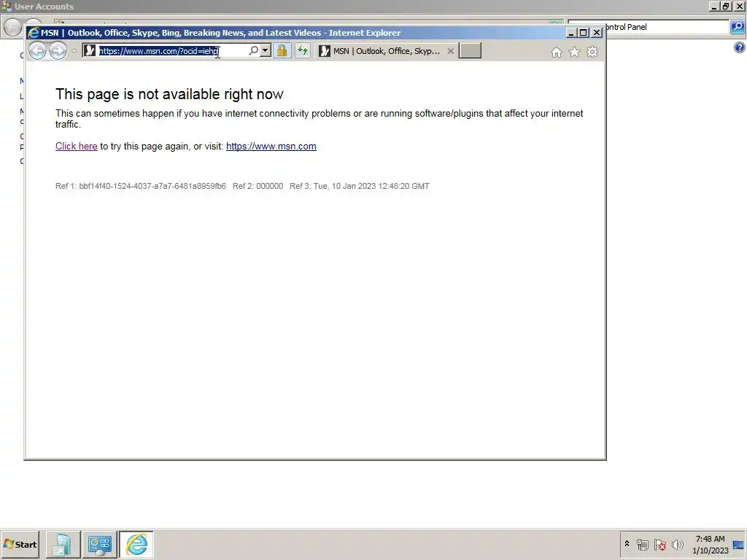Open the security lock report

click(282, 50)
